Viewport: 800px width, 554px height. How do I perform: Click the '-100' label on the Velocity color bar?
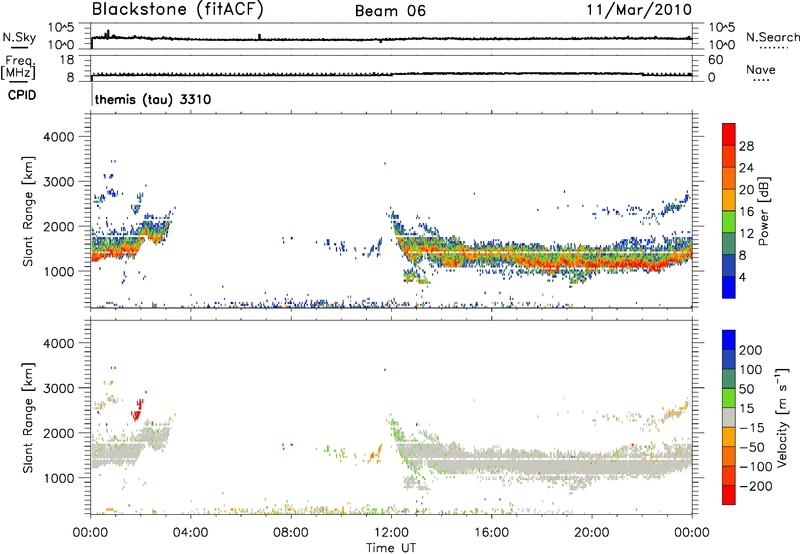pos(755,467)
